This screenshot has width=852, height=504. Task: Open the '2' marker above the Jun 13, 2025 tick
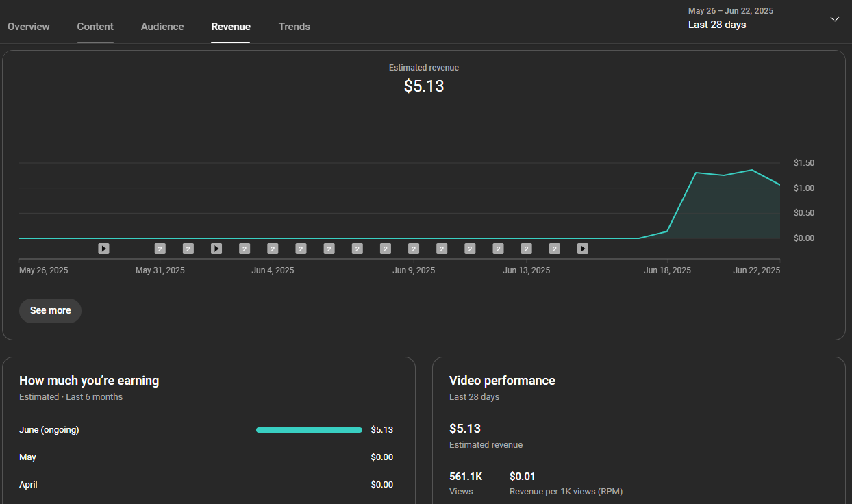coord(526,249)
